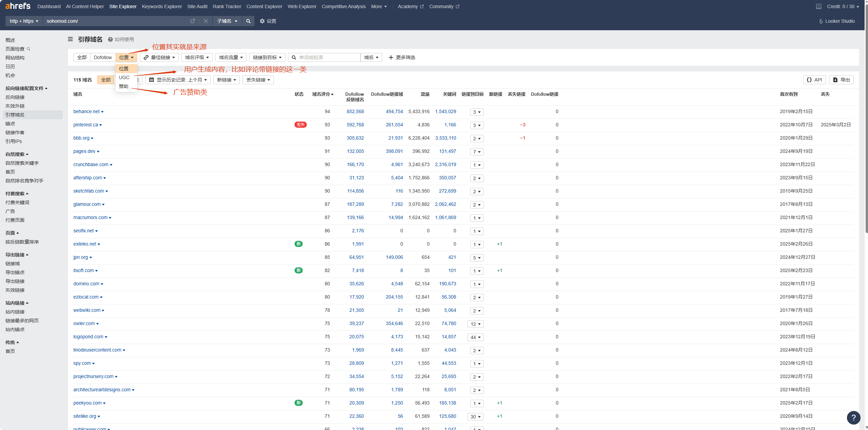Open the http + https protocol dropdown
868x430 pixels.
(24, 21)
